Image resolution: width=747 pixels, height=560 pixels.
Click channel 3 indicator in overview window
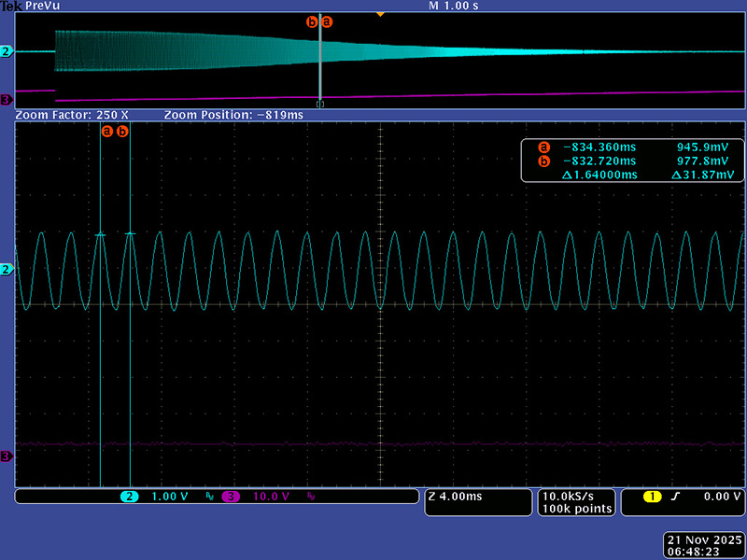click(7, 100)
